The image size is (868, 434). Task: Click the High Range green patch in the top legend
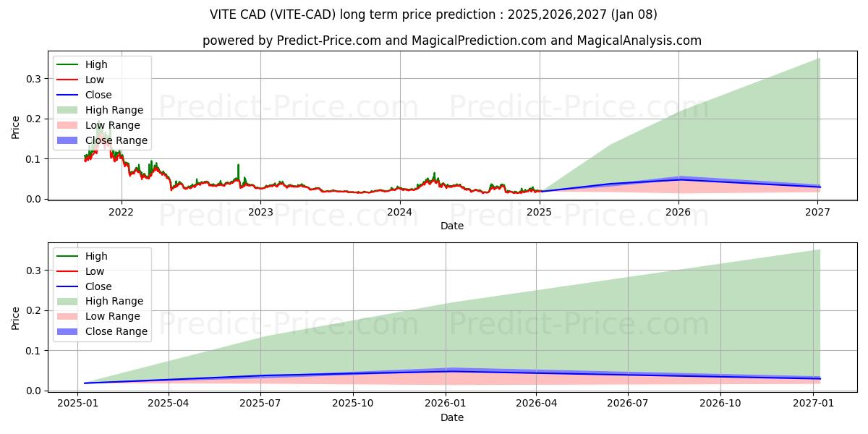pyautogui.click(x=69, y=111)
